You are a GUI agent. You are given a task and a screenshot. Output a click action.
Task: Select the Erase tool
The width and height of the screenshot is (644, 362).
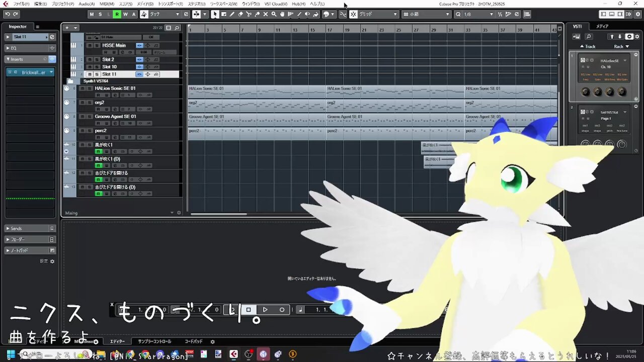point(240,14)
